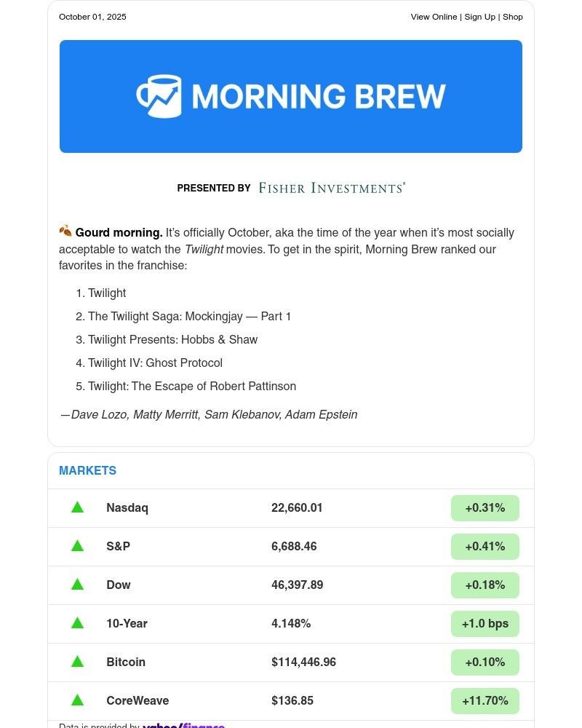Click the Dow value 46,397.89
The width and height of the screenshot is (582, 728).
point(297,585)
